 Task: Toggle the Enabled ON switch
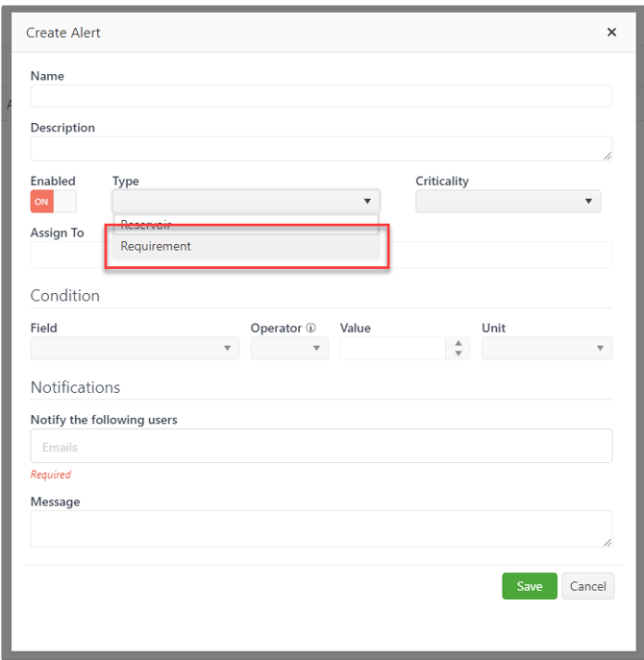(54, 201)
